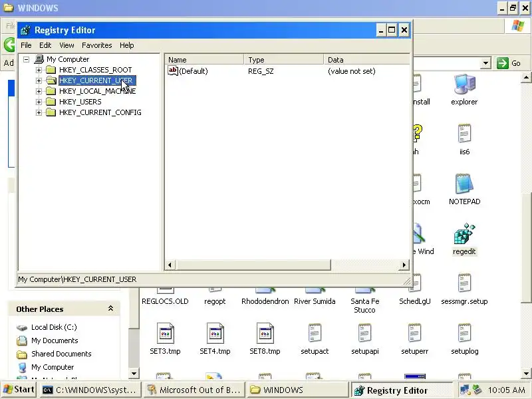Click the My Computer icon in registry tree
The height and width of the screenshot is (399, 532).
point(39,59)
